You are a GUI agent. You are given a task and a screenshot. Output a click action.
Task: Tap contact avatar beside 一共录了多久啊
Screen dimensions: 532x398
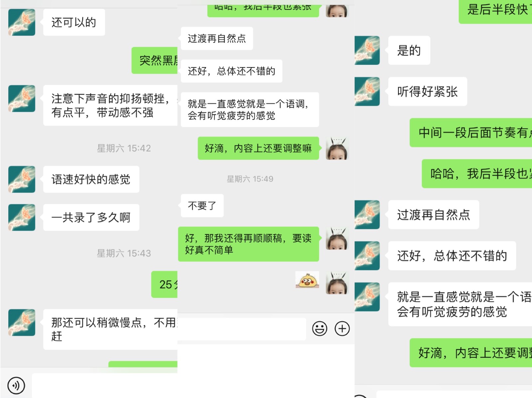[x=22, y=217]
